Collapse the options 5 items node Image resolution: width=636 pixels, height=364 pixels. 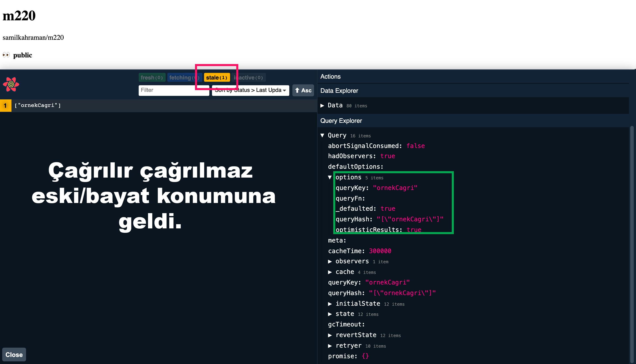coord(356,178)
